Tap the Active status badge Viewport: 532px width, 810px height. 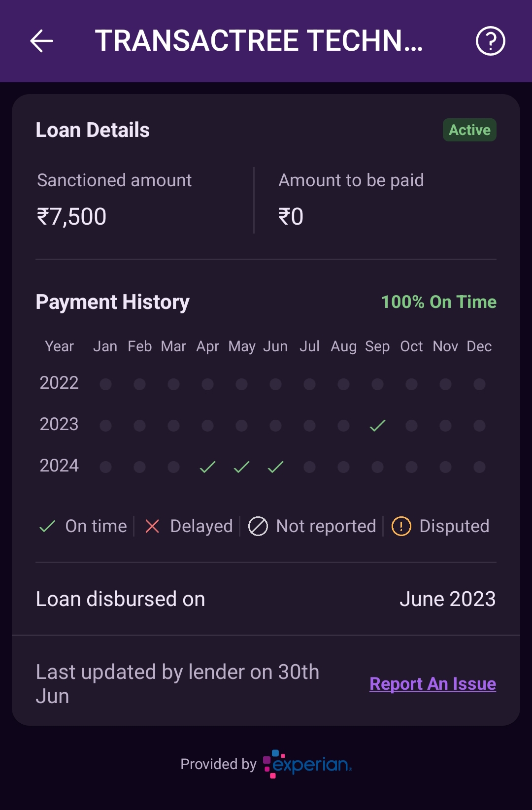(x=469, y=130)
